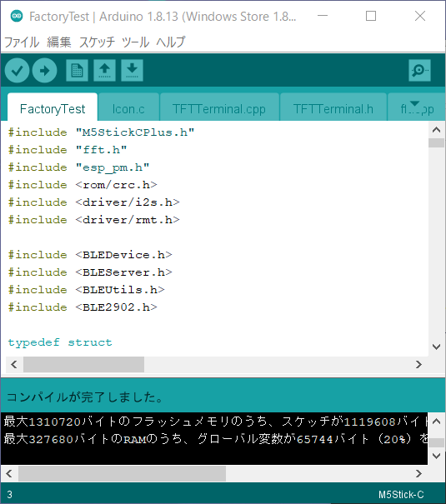Create a new sketch with New icon
The width and height of the screenshot is (446, 504).
77,70
